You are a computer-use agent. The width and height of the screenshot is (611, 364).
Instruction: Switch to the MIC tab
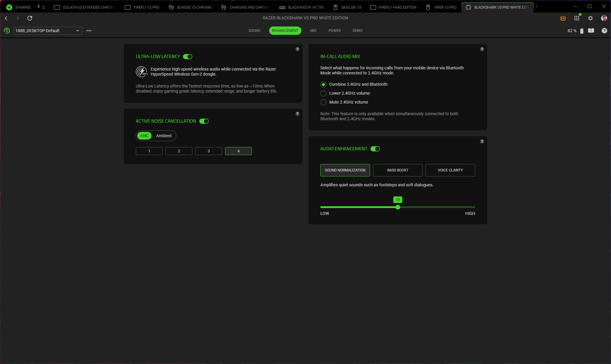point(313,31)
